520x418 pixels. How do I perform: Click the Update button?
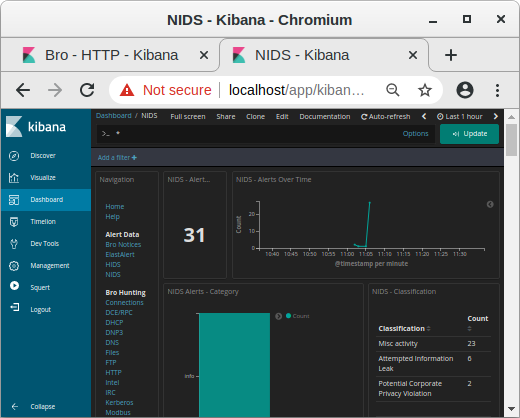point(469,134)
